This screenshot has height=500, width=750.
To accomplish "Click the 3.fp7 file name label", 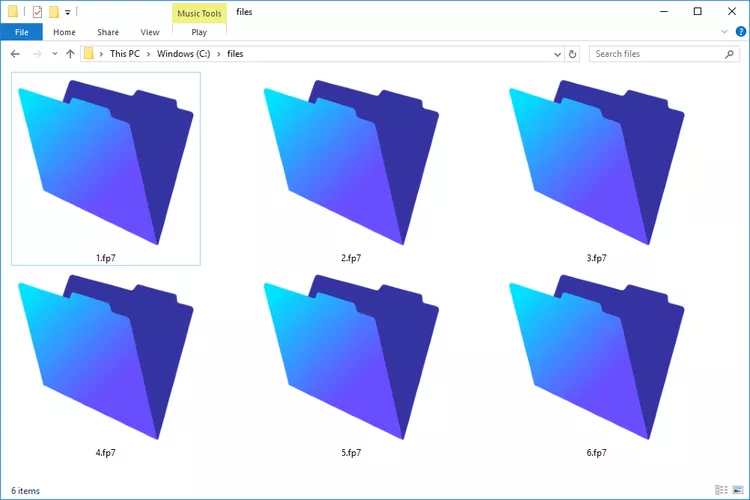I will [x=596, y=258].
